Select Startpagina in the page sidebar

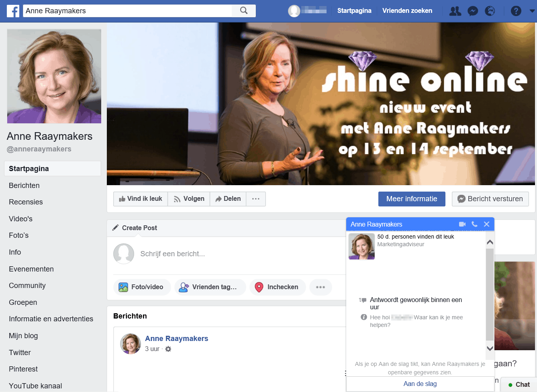point(53,169)
